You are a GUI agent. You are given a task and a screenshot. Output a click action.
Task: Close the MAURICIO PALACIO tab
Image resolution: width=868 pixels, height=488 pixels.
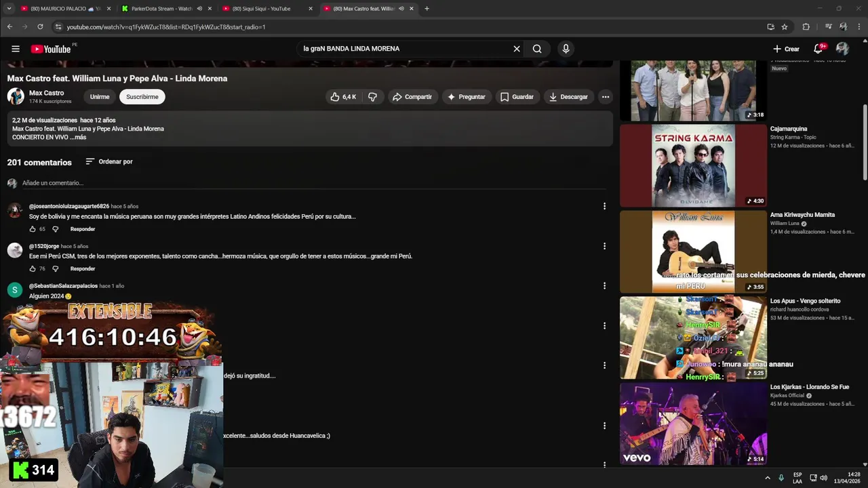108,9
